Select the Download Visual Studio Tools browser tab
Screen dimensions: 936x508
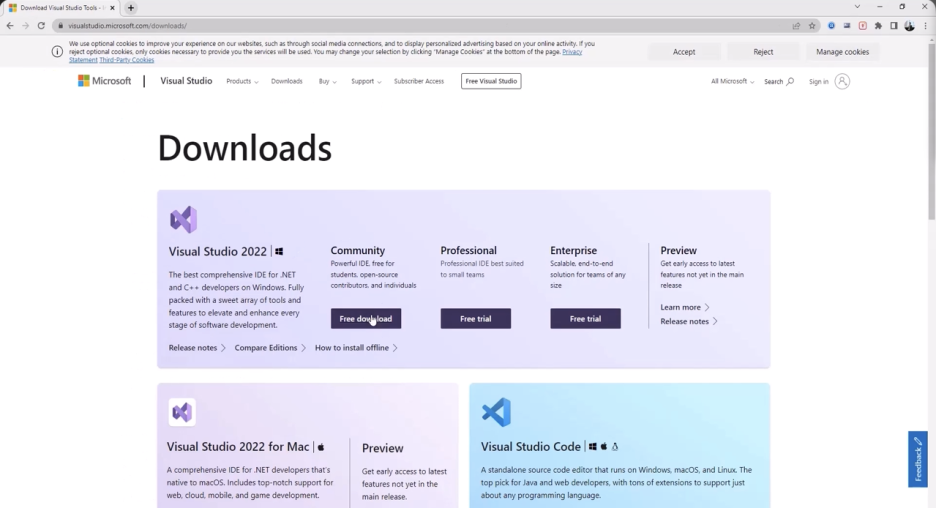click(60, 8)
